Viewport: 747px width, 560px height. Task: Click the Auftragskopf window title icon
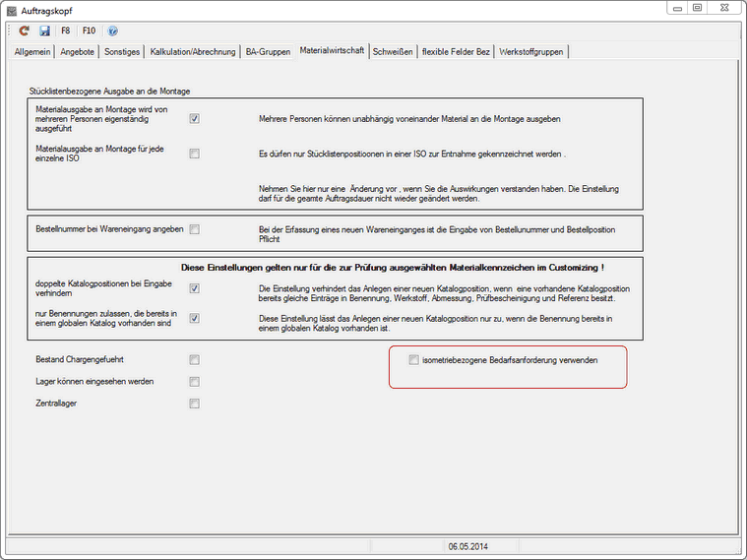click(11, 8)
